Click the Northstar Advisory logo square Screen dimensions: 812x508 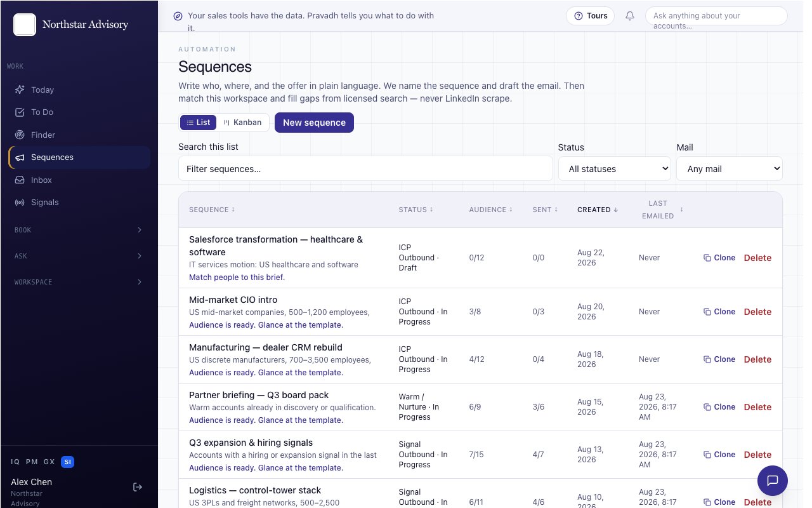click(x=25, y=25)
